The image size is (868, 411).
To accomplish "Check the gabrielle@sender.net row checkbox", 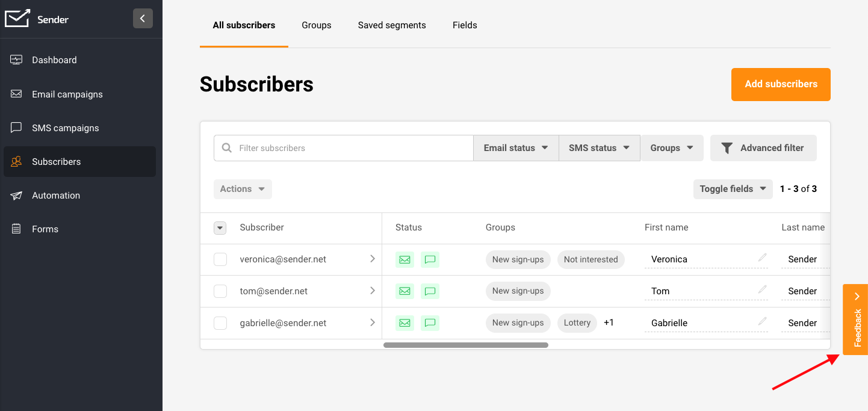I will pyautogui.click(x=220, y=323).
